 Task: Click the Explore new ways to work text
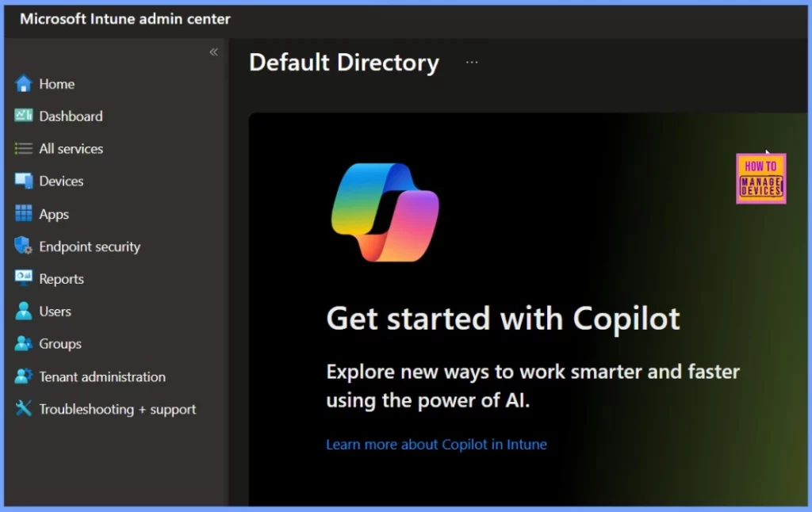pos(533,386)
